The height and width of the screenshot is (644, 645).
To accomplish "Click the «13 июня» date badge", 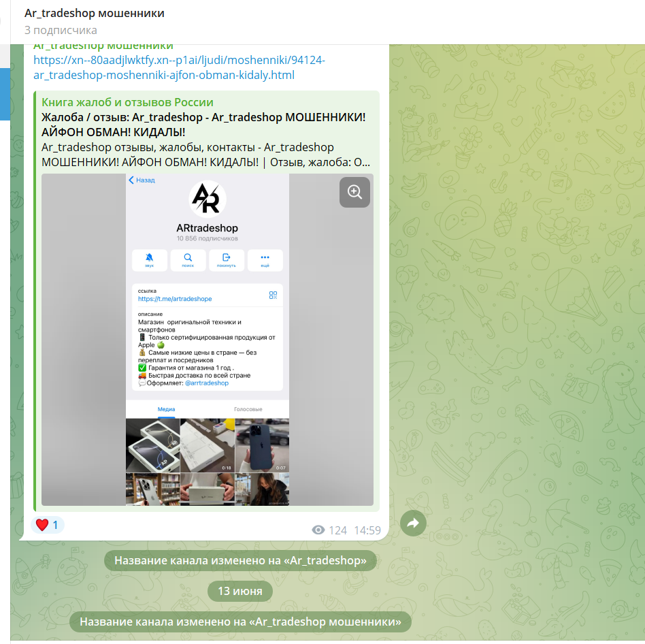I will point(239,591).
